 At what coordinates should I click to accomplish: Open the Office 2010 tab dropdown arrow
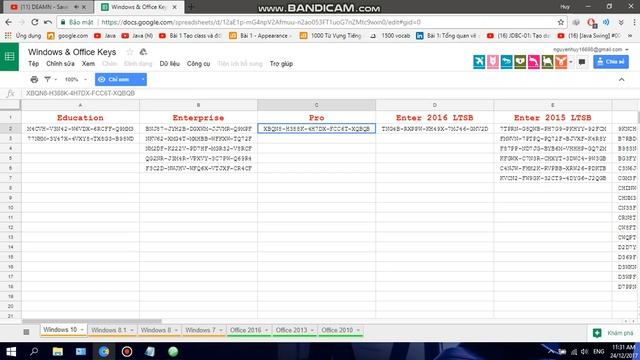tap(358, 330)
